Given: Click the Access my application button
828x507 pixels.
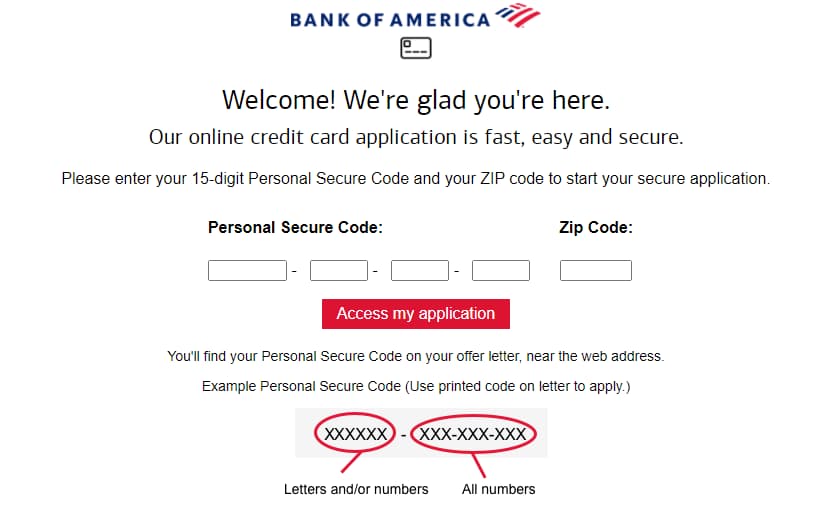Looking at the screenshot, I should coord(416,314).
